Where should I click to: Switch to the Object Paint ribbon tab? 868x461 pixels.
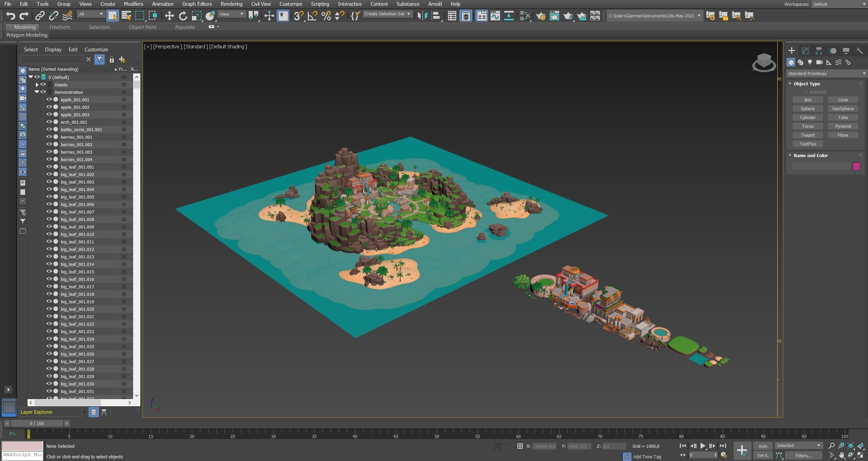click(143, 27)
